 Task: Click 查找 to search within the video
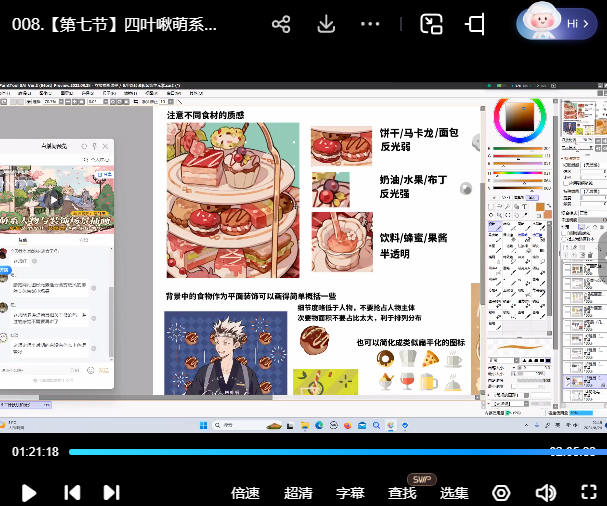coord(402,493)
